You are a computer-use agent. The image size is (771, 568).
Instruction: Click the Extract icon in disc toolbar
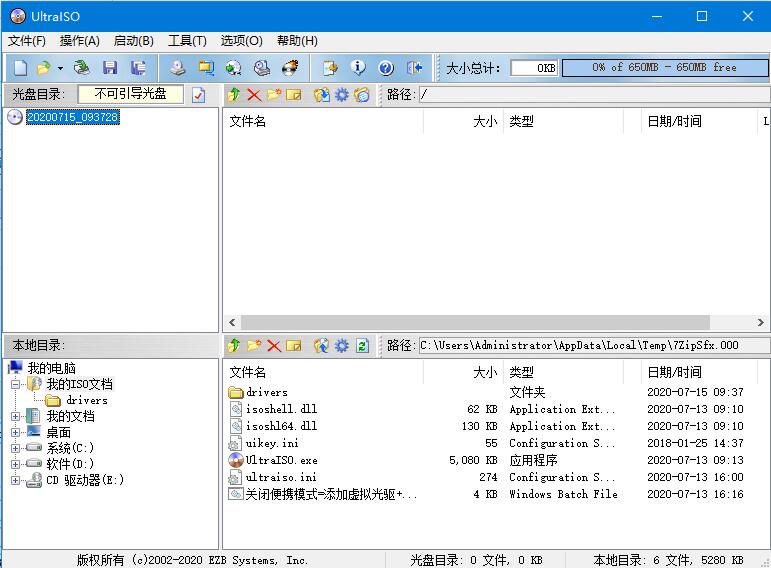tap(322, 94)
